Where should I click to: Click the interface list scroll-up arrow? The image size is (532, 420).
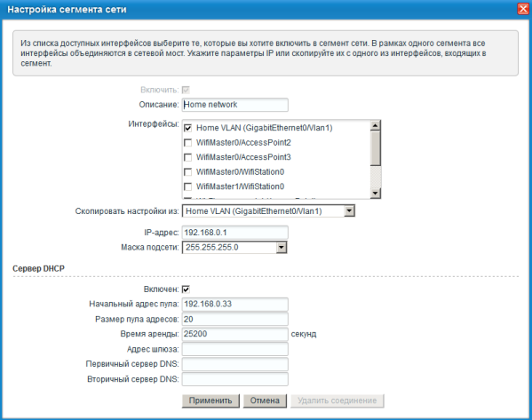pyautogui.click(x=376, y=126)
